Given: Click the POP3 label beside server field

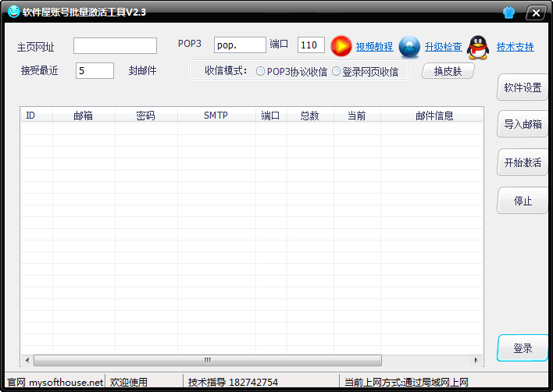Looking at the screenshot, I should point(189,44).
